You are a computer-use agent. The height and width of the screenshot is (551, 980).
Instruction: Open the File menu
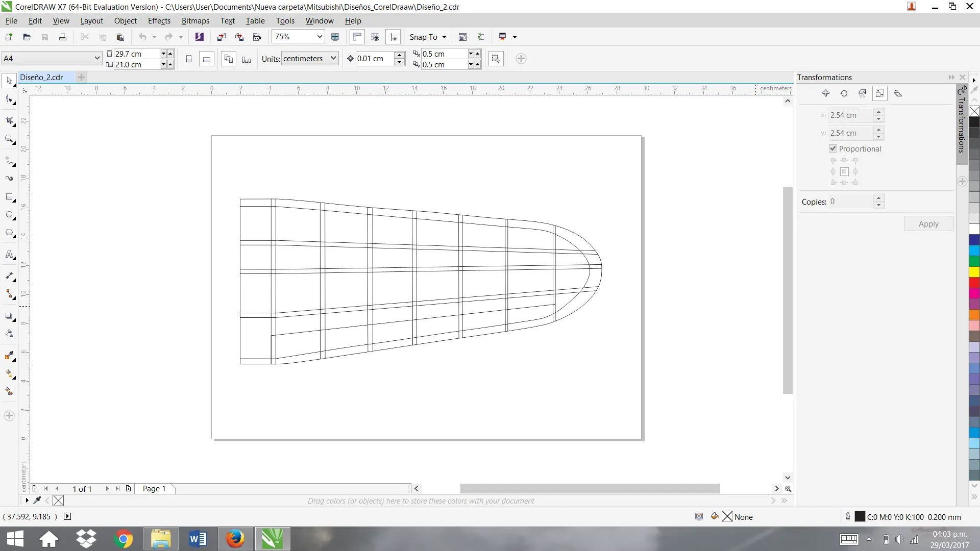tap(11, 20)
